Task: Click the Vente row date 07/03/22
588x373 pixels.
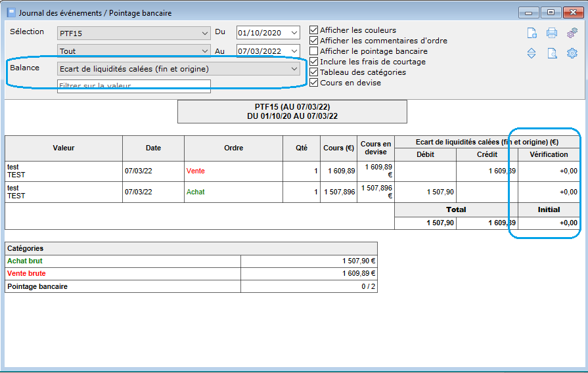Action: click(x=153, y=171)
